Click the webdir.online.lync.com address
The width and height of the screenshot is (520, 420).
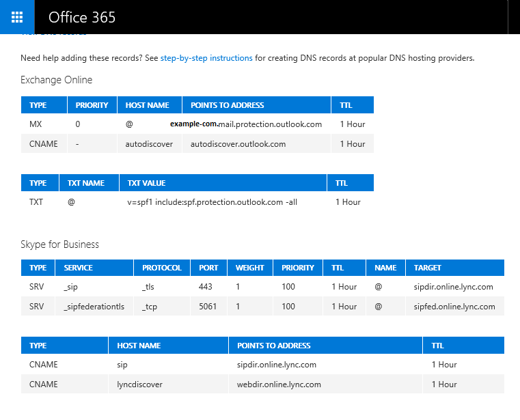click(279, 384)
